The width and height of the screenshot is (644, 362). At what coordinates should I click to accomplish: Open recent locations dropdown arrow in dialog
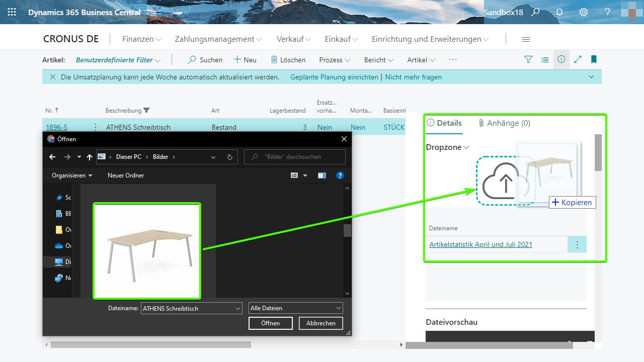79,157
